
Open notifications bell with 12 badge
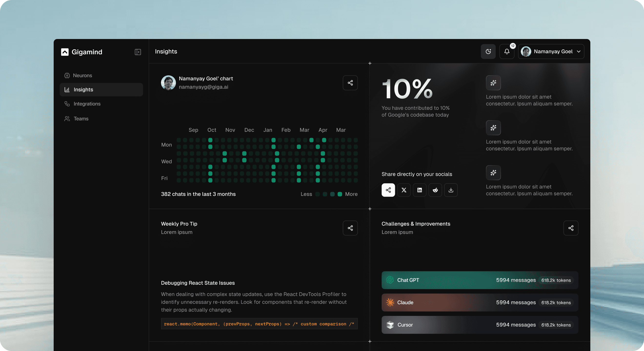pyautogui.click(x=506, y=51)
